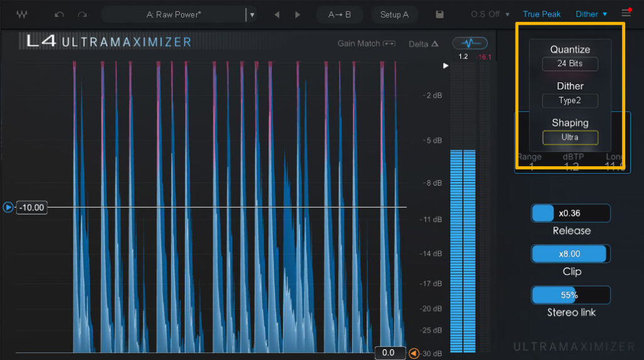The width and height of the screenshot is (644, 360).
Task: Select the Quantize 24 Bits field
Action: pos(570,64)
